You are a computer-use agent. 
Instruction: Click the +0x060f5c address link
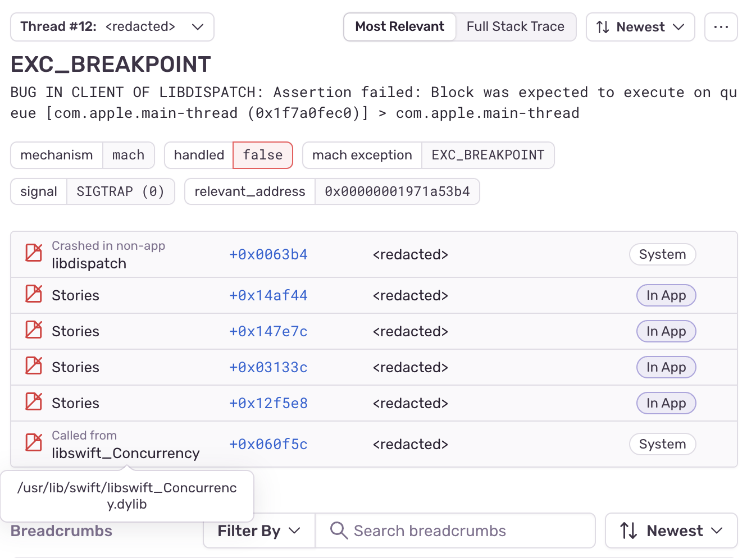(268, 445)
